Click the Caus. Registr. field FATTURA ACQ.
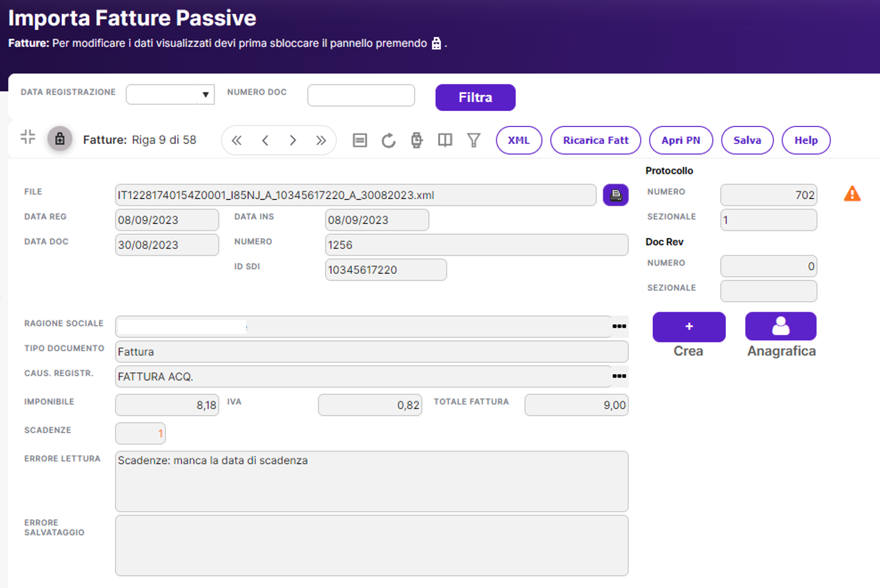This screenshot has width=880, height=588. tap(363, 376)
